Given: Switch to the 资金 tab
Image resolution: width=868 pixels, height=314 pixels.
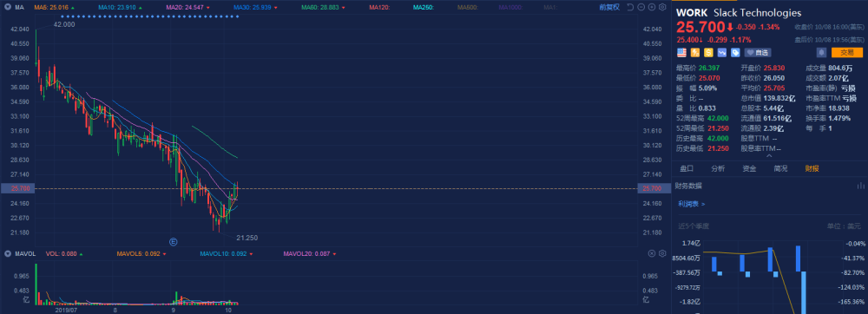Looking at the screenshot, I should coord(749,168).
